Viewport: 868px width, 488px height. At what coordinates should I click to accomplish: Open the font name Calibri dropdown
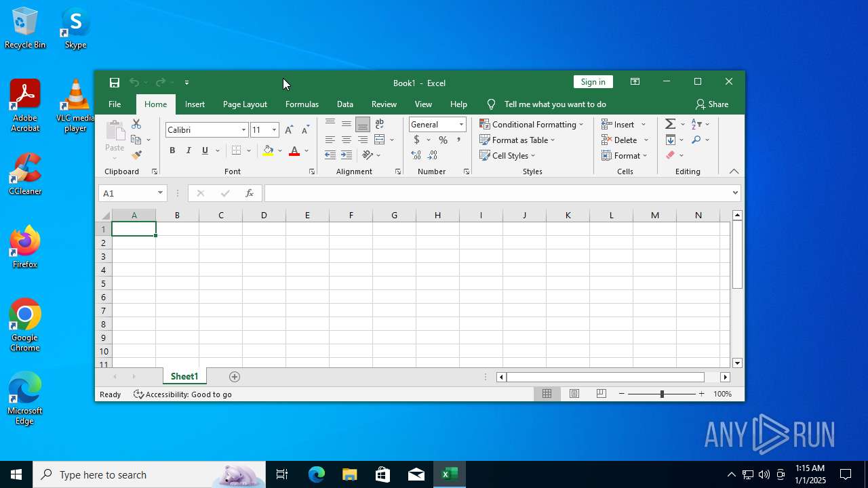tap(243, 130)
